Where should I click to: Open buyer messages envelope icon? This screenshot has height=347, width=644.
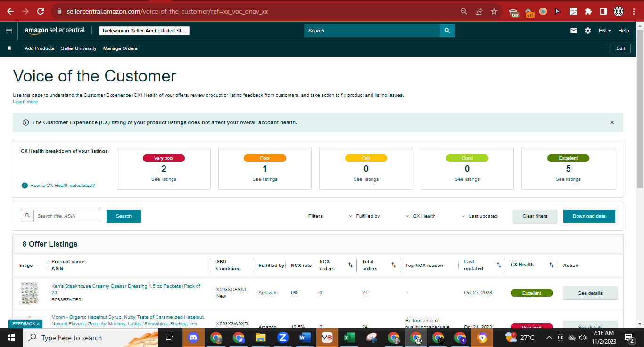point(574,31)
